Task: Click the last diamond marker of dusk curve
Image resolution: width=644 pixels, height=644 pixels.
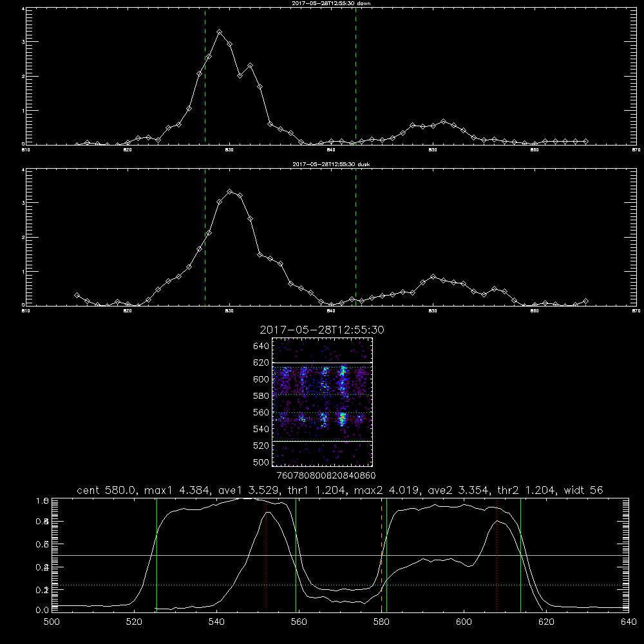Action: [x=585, y=301]
